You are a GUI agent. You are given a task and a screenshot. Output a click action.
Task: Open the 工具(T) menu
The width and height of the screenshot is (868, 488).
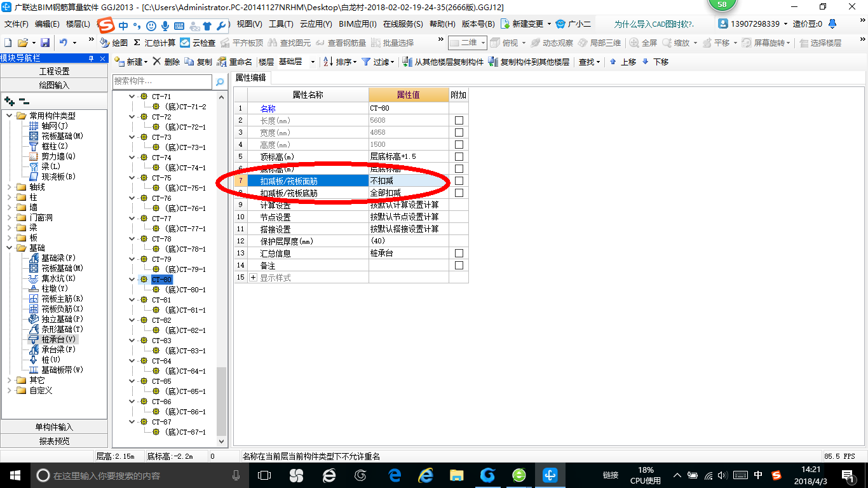281,24
